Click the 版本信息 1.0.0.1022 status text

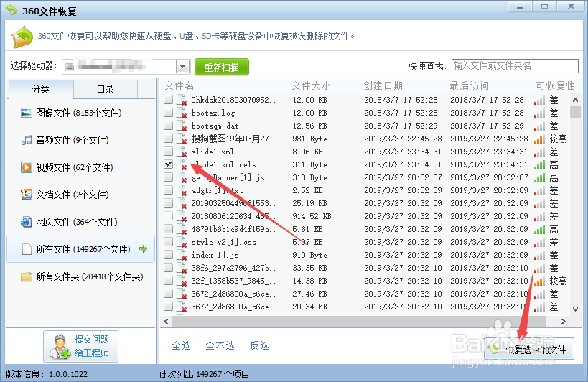[x=47, y=374]
